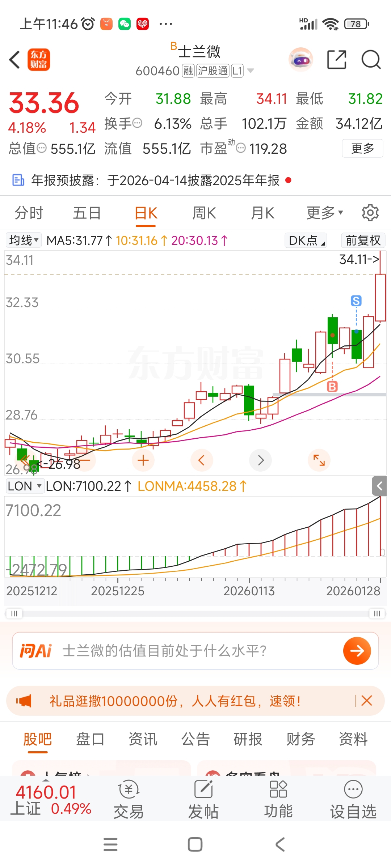The width and height of the screenshot is (391, 868).
Task: Open 资料 tab
Action: pos(353,739)
